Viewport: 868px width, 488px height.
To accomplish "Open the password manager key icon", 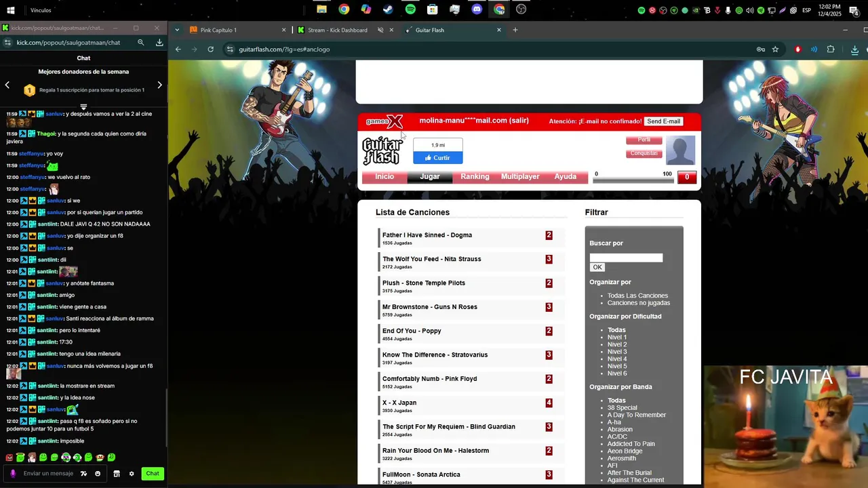I will point(761,49).
